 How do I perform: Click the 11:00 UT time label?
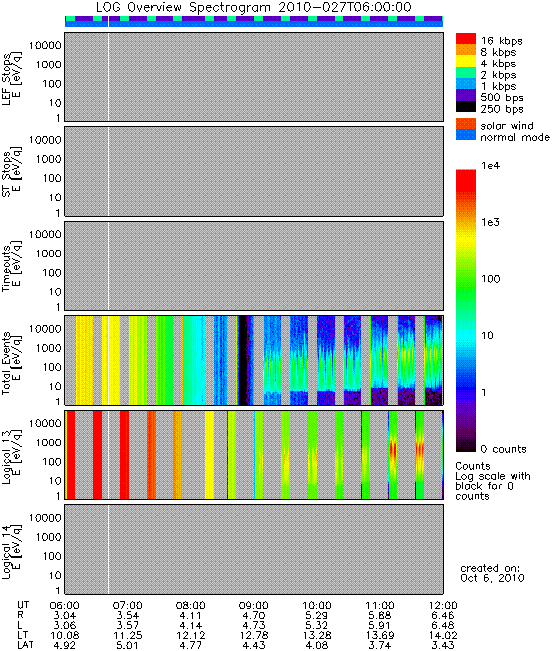380,606
